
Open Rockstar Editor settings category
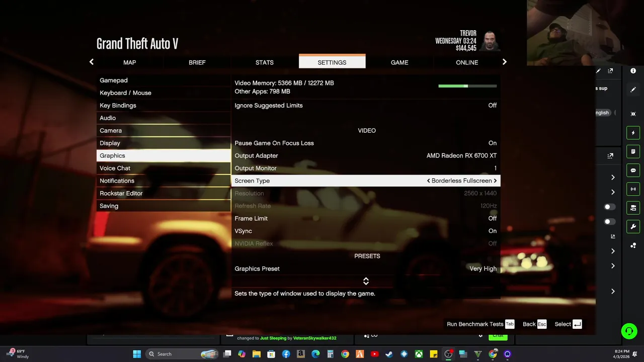coord(164,194)
